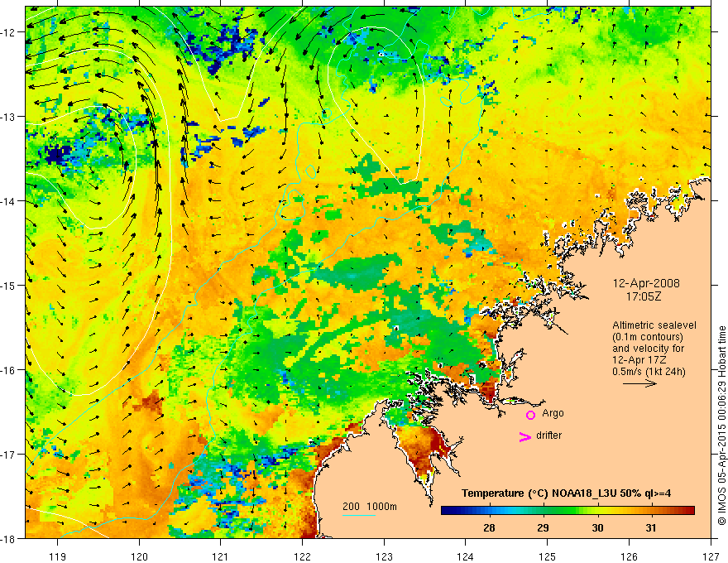Click the 'drifter' legend label
Image resolution: width=728 pixels, height=563 pixels.
548,435
